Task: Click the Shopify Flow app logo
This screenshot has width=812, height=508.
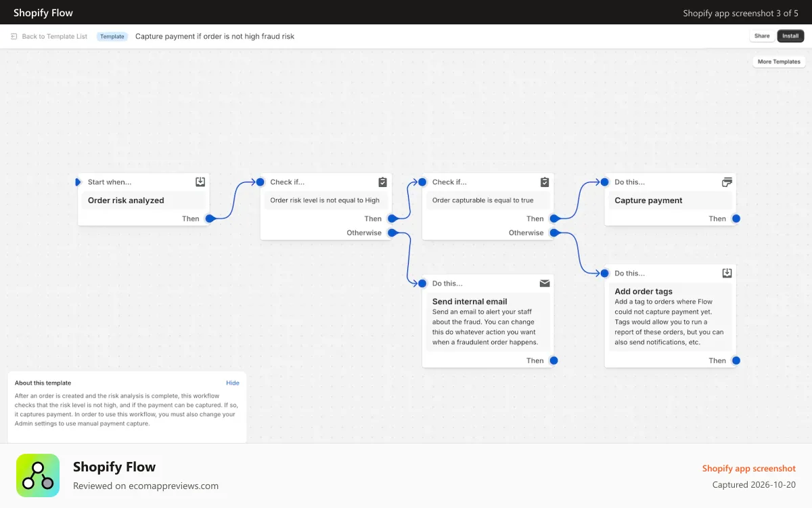Action: [38, 475]
